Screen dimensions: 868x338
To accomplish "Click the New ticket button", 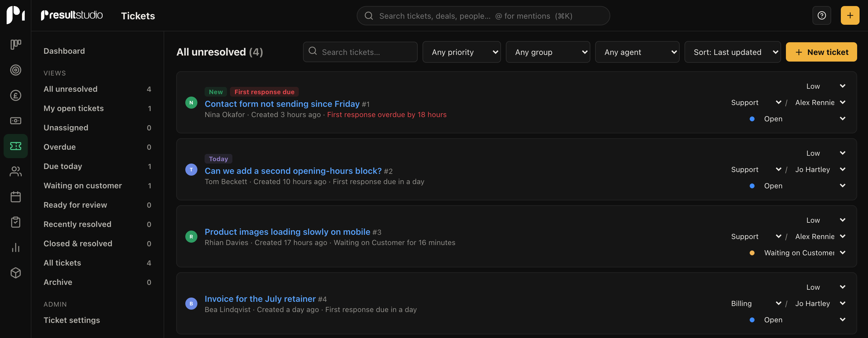I will (x=821, y=52).
